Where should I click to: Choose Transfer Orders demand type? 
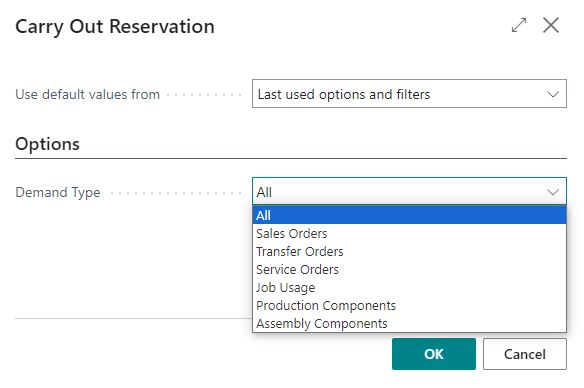pos(409,251)
